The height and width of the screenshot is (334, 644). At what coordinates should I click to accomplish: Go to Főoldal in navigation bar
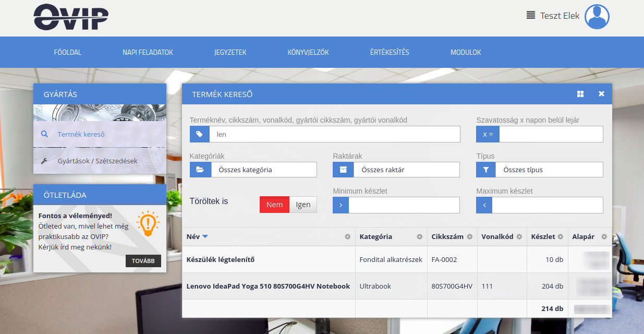tap(68, 52)
